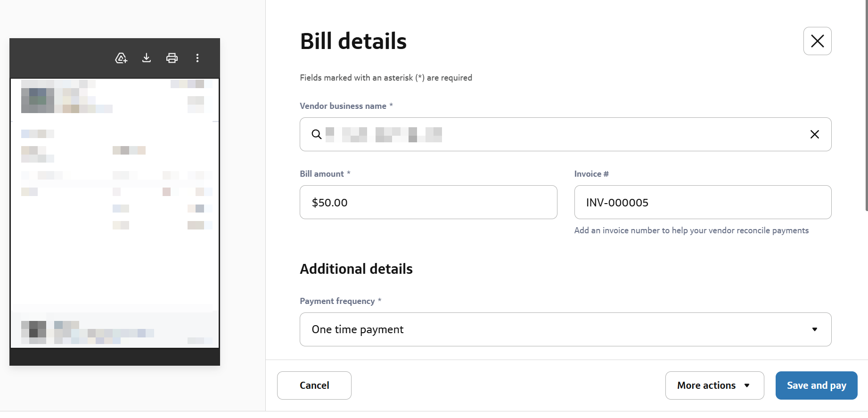Clear the vendor business name entry

tap(814, 135)
